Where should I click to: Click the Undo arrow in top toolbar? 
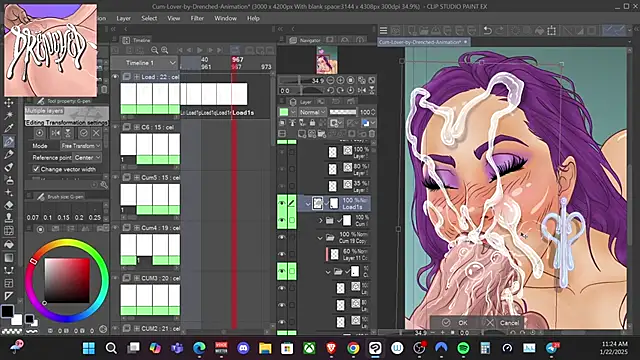pos(487,30)
